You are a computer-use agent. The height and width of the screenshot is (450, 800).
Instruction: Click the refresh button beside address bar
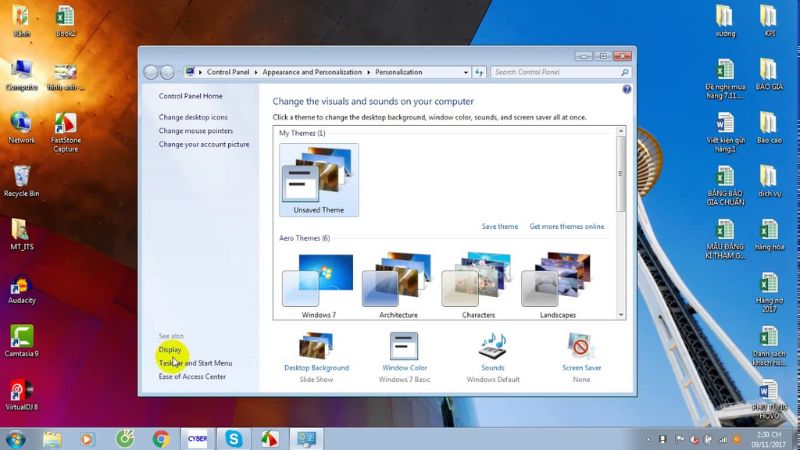pos(479,72)
